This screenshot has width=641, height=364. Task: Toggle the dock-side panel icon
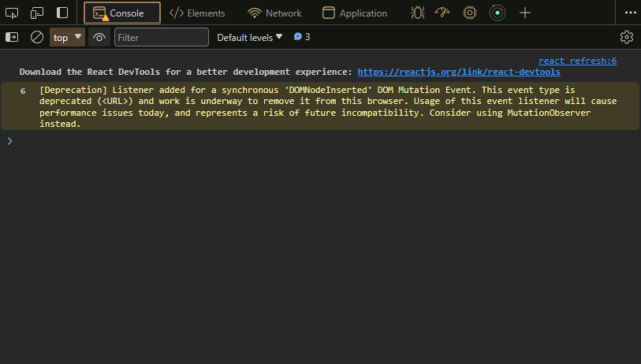pyautogui.click(x=62, y=13)
